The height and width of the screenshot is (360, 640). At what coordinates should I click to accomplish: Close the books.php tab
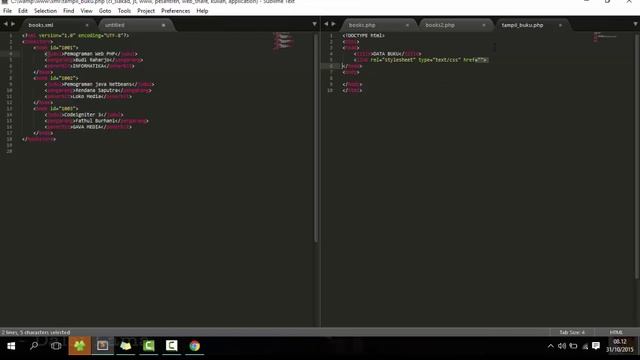coord(407,25)
